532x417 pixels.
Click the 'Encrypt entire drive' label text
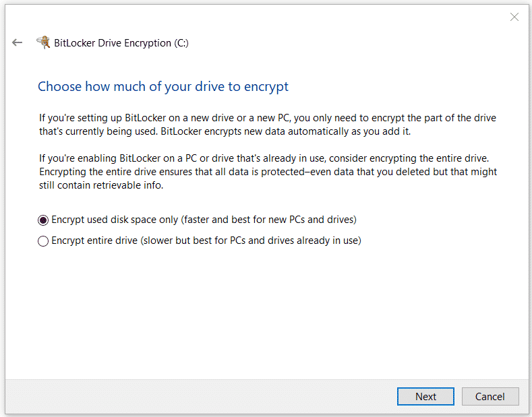[94, 240]
